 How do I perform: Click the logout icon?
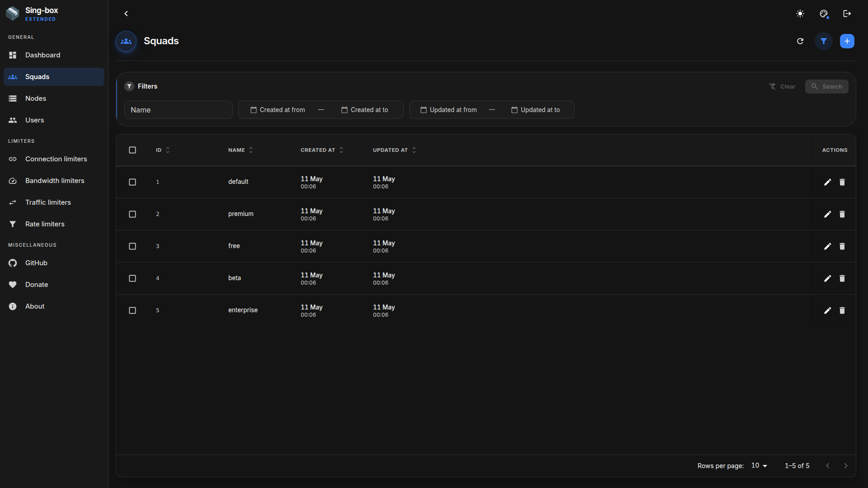(847, 14)
